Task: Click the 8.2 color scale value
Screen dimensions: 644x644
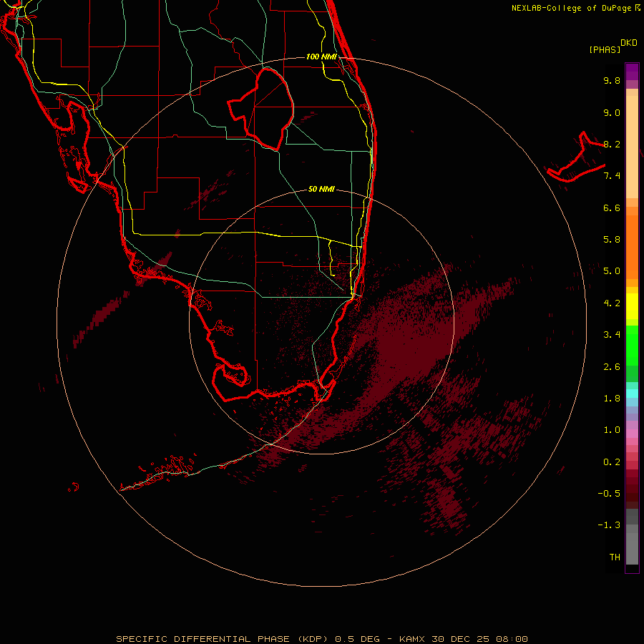Action: [x=612, y=144]
